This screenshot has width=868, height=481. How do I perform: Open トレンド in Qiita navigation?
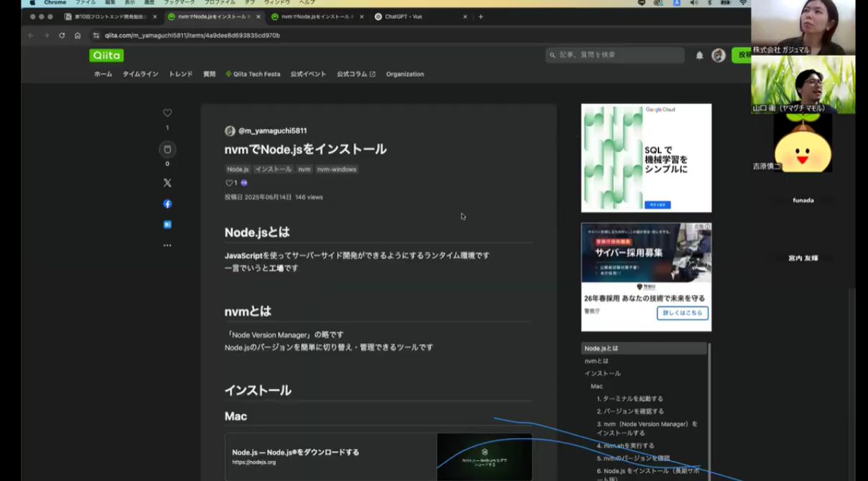tap(180, 74)
